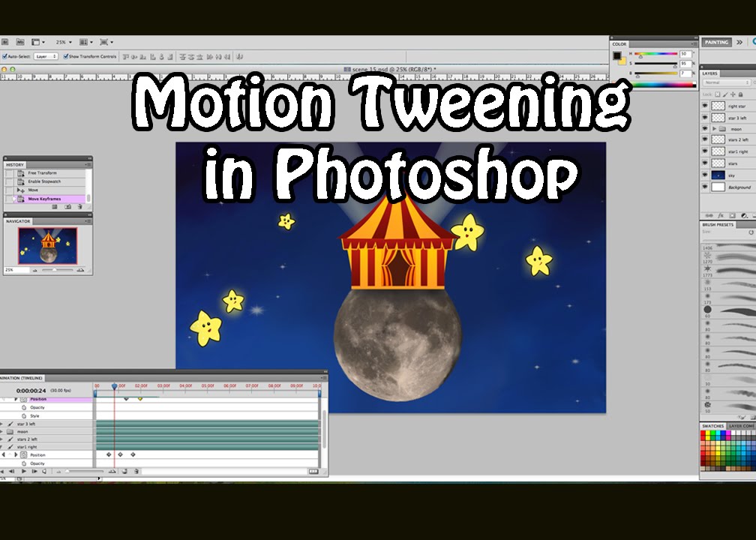Screen dimensions: 756x540
Task: Open the Normal blend mode dropdown
Action: 726,83
